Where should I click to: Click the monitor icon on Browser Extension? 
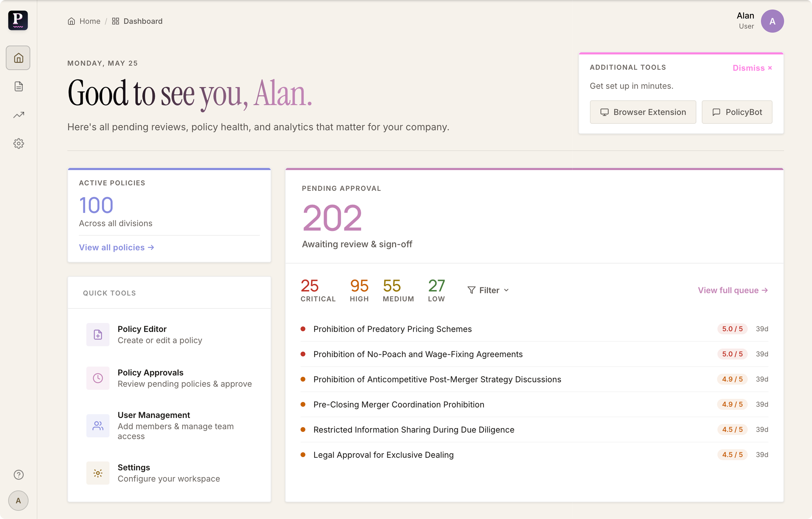[x=604, y=112]
